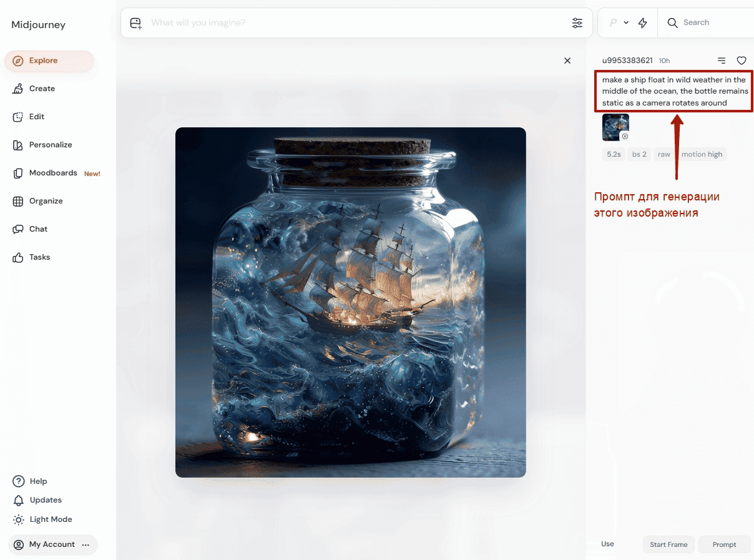Click the Edit icon in sidebar
The height and width of the screenshot is (560, 754).
pos(18,117)
